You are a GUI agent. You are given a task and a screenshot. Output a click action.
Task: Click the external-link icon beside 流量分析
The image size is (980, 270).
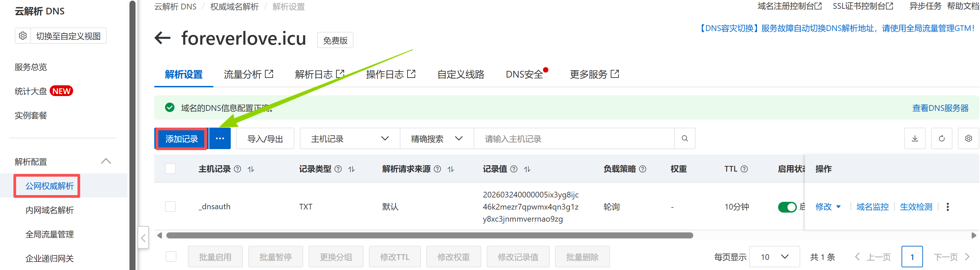tap(269, 74)
